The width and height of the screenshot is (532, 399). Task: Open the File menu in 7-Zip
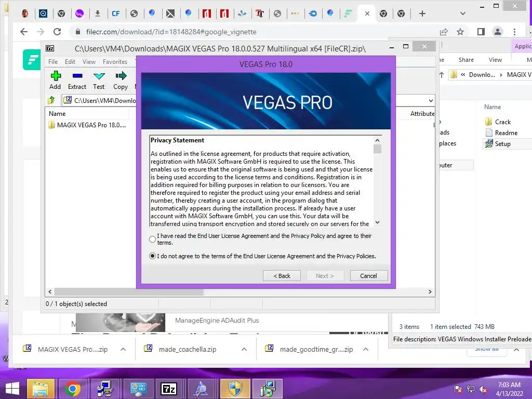[53, 62]
